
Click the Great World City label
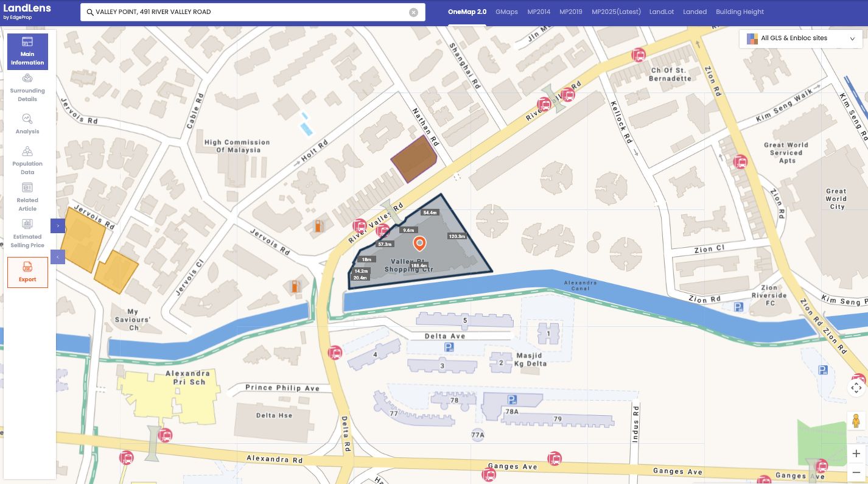[836, 198]
